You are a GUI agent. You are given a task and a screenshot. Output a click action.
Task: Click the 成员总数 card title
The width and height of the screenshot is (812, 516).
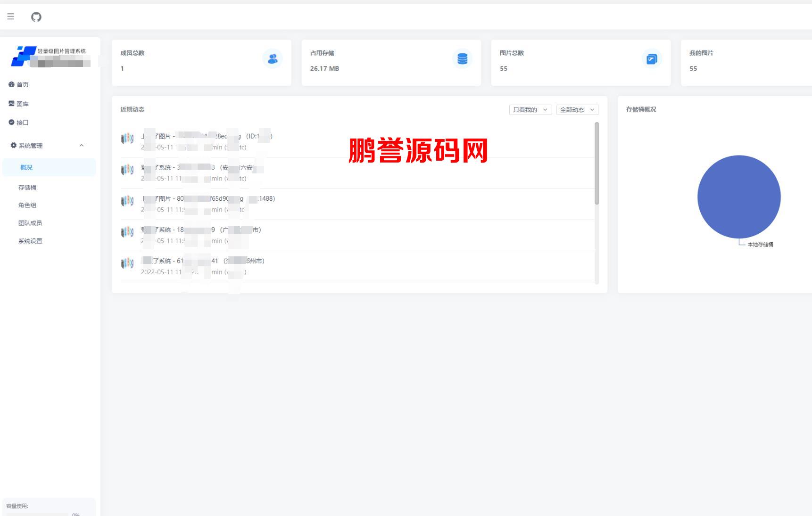(132, 53)
